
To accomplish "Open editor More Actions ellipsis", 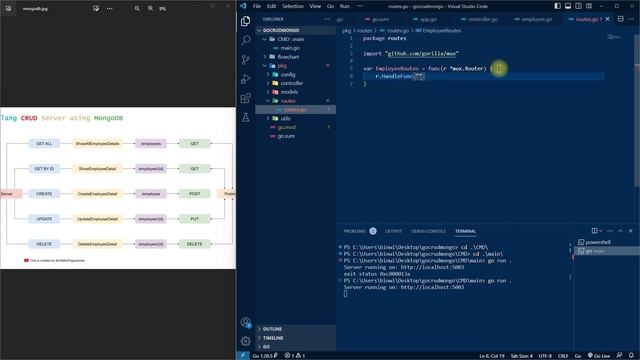I will pos(631,19).
